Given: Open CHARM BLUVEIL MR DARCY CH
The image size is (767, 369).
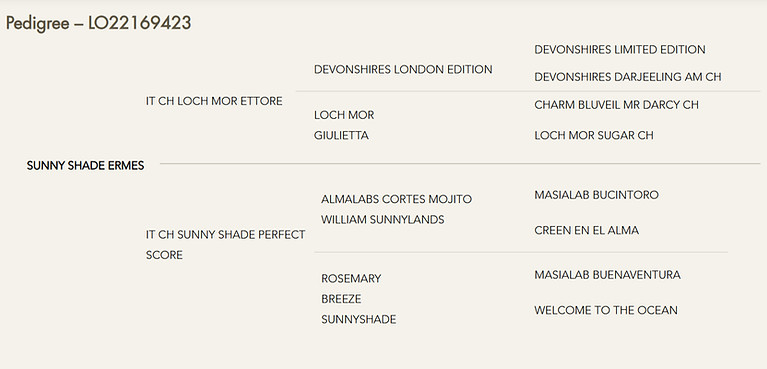Looking at the screenshot, I should coord(616,105).
